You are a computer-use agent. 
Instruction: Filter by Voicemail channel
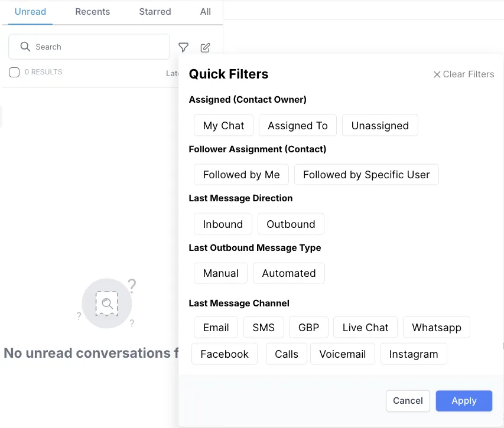342,354
